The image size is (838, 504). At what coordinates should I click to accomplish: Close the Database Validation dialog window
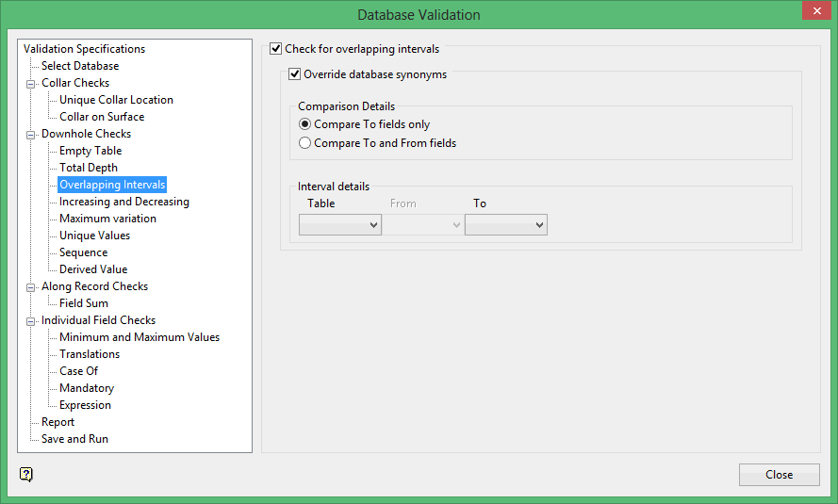(814, 11)
